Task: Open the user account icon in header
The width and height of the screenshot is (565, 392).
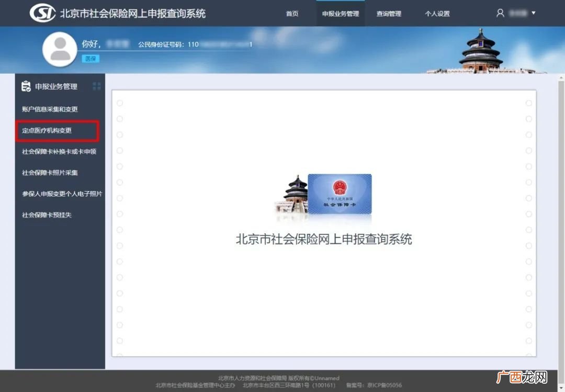Action: click(x=500, y=13)
